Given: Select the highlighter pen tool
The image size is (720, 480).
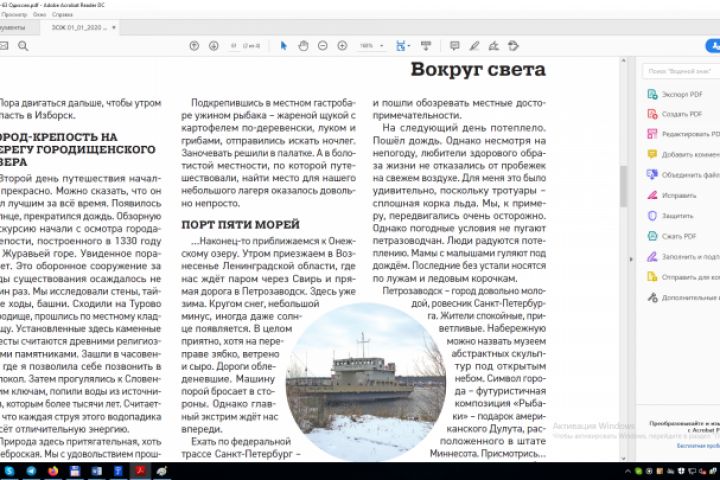Looking at the screenshot, I should click(474, 46).
